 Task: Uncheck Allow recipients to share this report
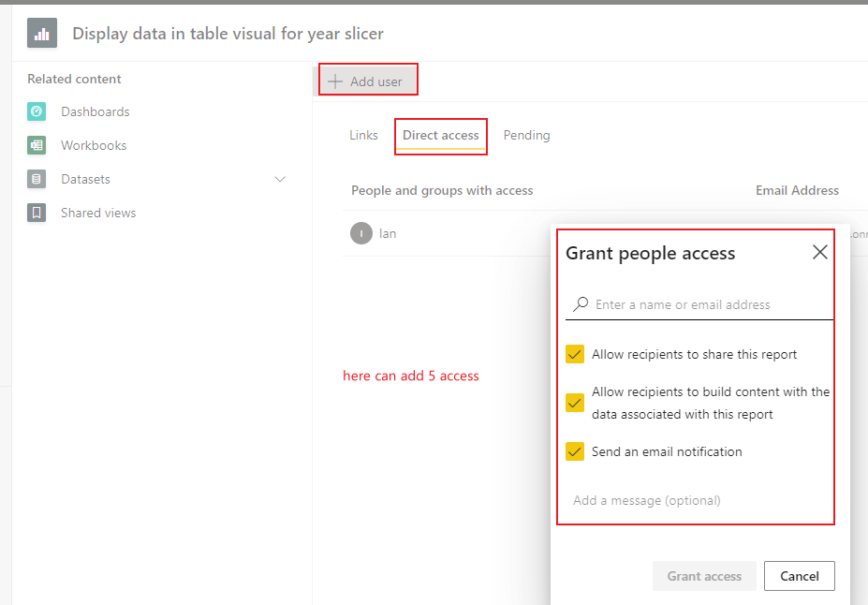pos(574,354)
